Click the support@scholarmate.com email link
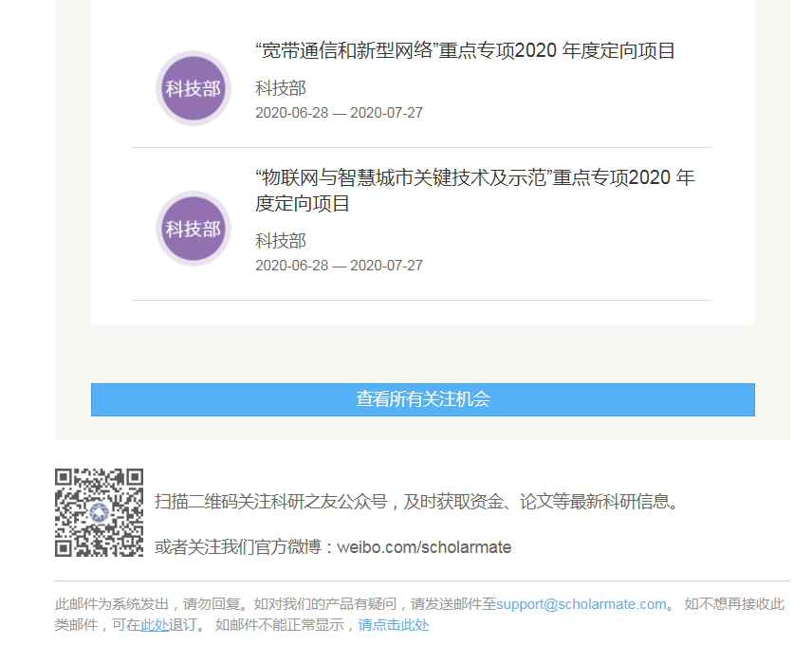The image size is (812, 645). coord(581,604)
